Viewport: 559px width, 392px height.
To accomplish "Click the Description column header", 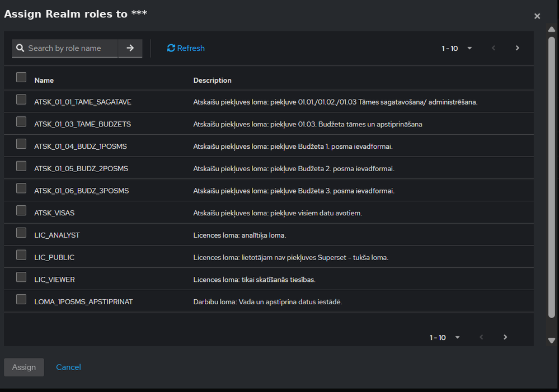I will [212, 80].
